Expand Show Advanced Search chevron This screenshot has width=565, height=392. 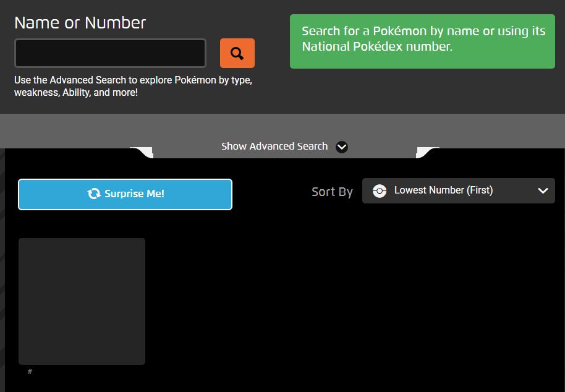(x=342, y=147)
